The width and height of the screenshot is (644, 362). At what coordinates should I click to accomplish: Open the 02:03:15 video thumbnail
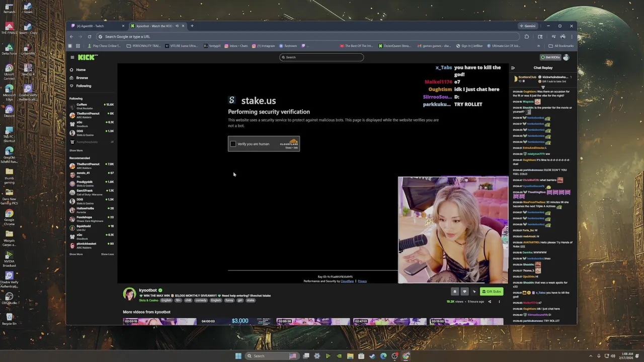point(160,321)
